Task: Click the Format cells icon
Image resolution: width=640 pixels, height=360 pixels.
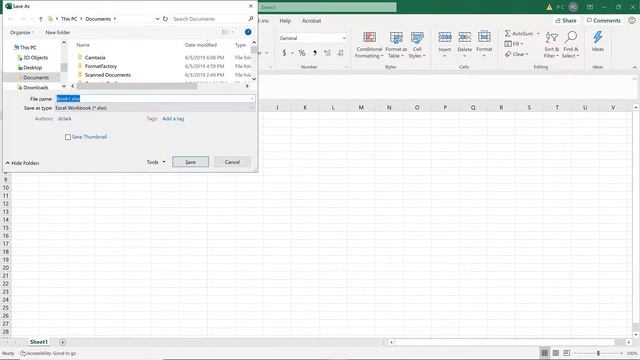Action: click(x=484, y=37)
